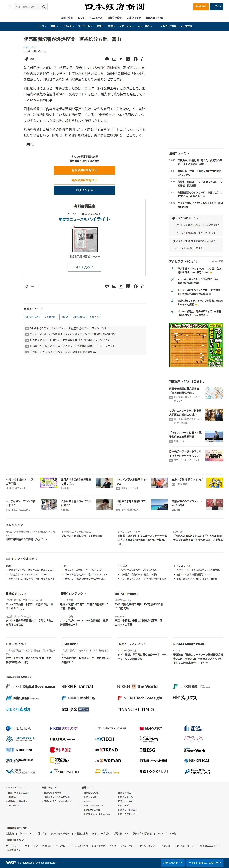The height and width of the screenshot is (868, 229).
Task: Open the 速報ニュース section heading
Action: (x=179, y=154)
